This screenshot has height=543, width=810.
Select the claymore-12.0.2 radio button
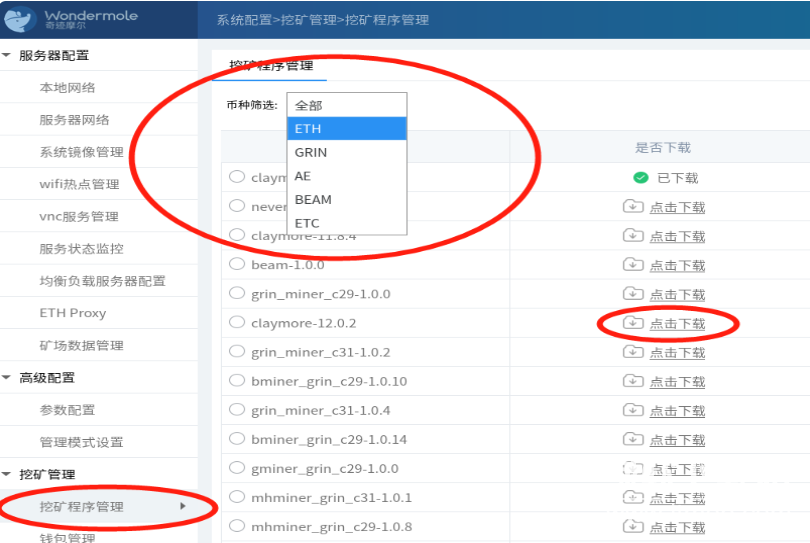pos(237,322)
